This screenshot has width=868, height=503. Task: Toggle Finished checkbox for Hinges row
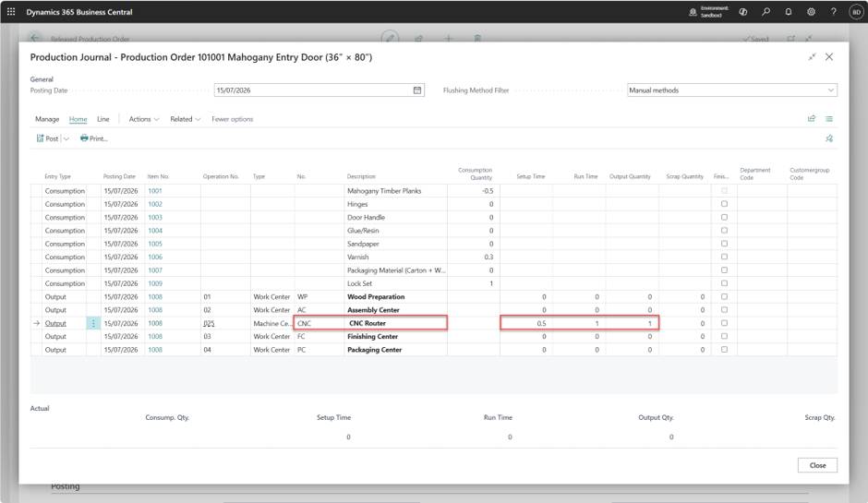pos(724,204)
